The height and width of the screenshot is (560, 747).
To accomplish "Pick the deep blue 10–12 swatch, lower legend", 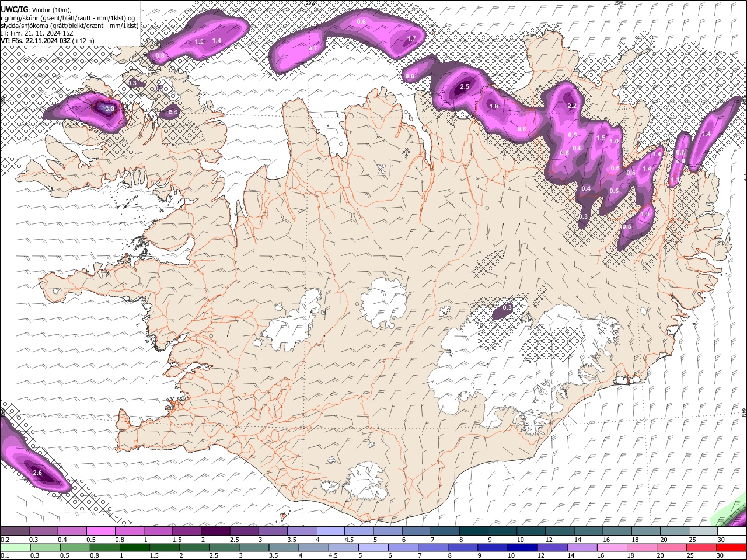I will coord(522,547).
